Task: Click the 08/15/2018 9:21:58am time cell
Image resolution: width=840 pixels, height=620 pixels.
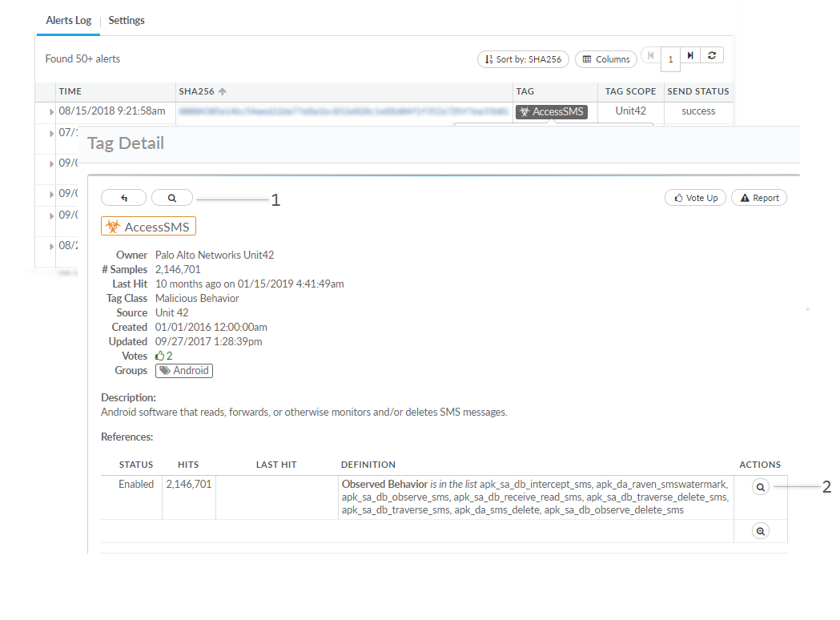Action: click(x=112, y=111)
